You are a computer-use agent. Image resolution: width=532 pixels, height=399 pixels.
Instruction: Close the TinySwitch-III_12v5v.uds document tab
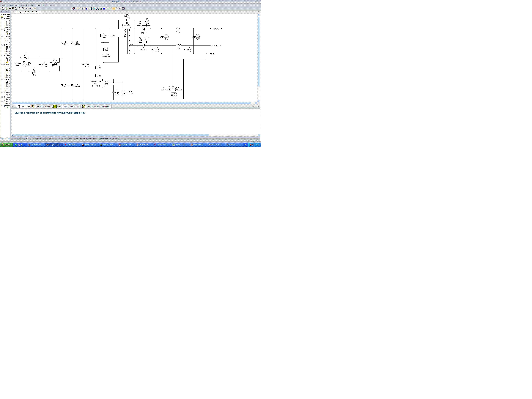[x=40, y=12]
